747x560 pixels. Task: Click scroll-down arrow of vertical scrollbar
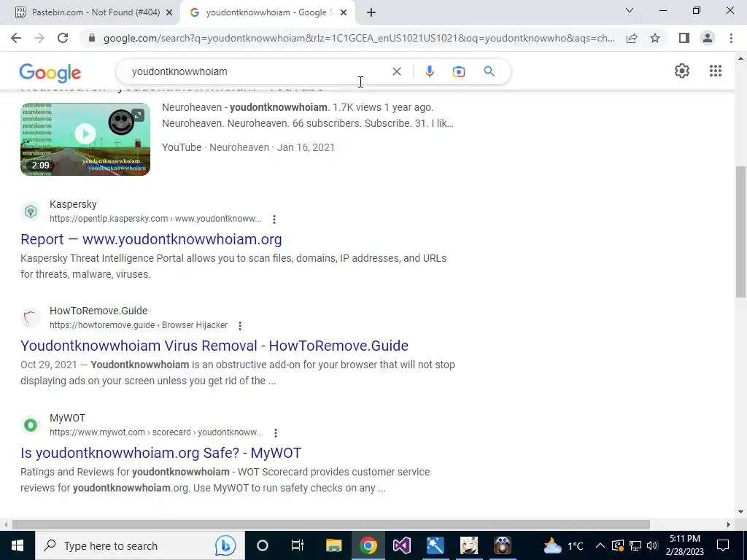[x=740, y=512]
